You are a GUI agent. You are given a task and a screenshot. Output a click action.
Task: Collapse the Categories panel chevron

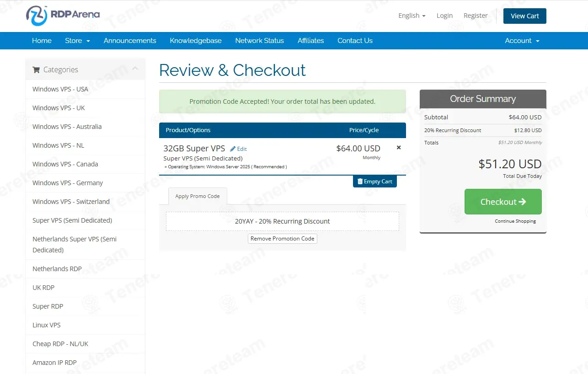(135, 69)
